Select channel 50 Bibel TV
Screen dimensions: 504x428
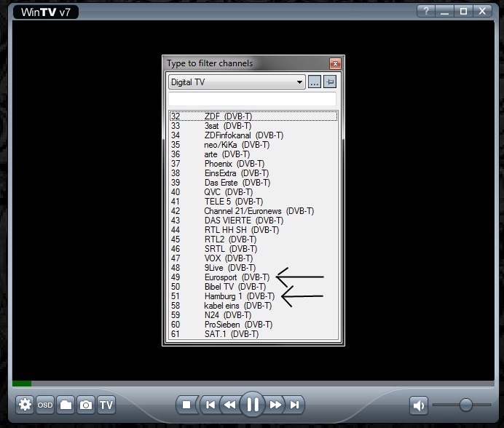[253, 287]
